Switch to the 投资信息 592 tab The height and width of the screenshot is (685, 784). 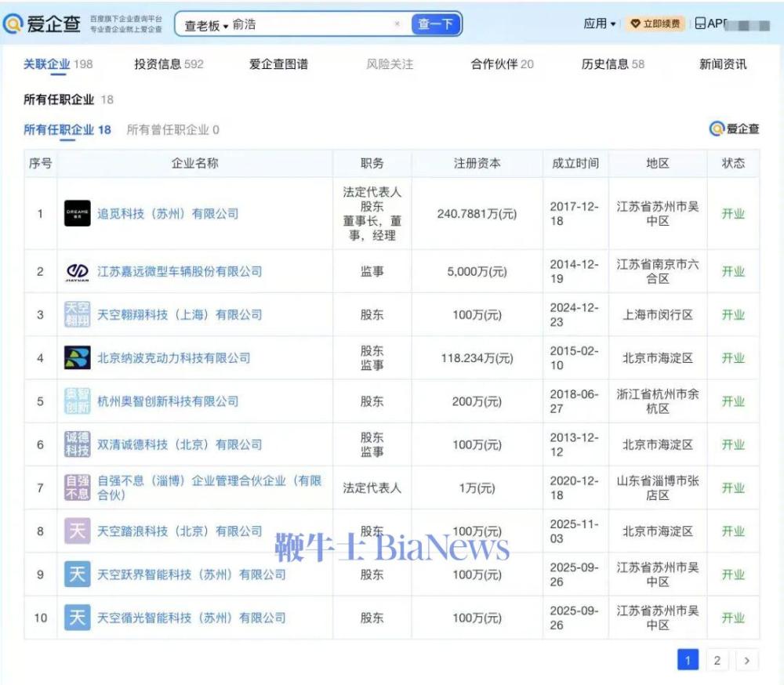pyautogui.click(x=169, y=64)
